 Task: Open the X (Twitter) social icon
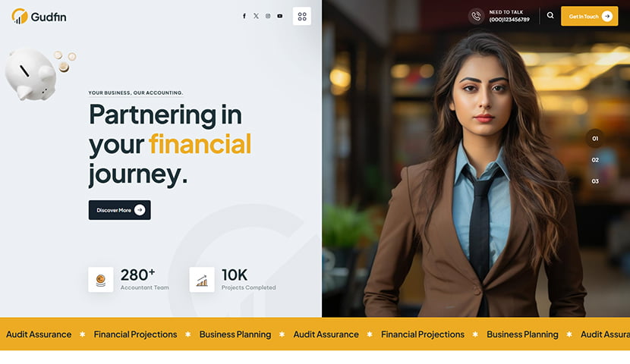pos(256,16)
